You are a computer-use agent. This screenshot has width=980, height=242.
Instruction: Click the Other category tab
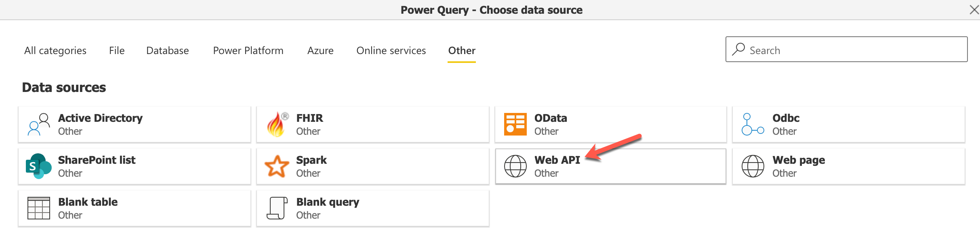click(x=462, y=50)
